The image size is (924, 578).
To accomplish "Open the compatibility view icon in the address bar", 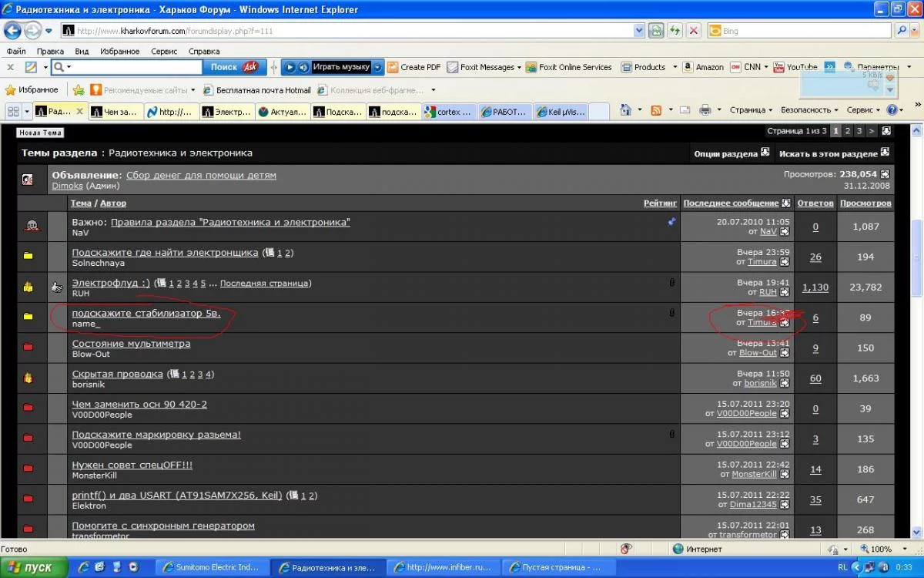I will click(x=655, y=31).
